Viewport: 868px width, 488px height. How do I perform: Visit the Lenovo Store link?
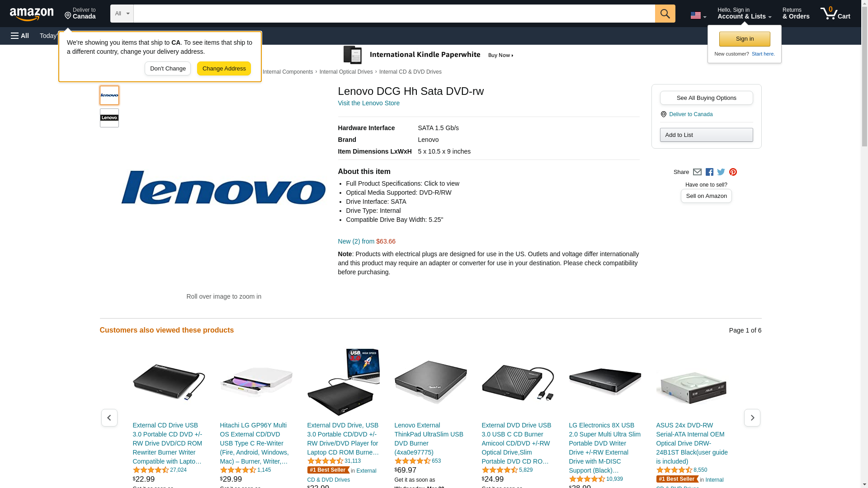click(x=369, y=103)
